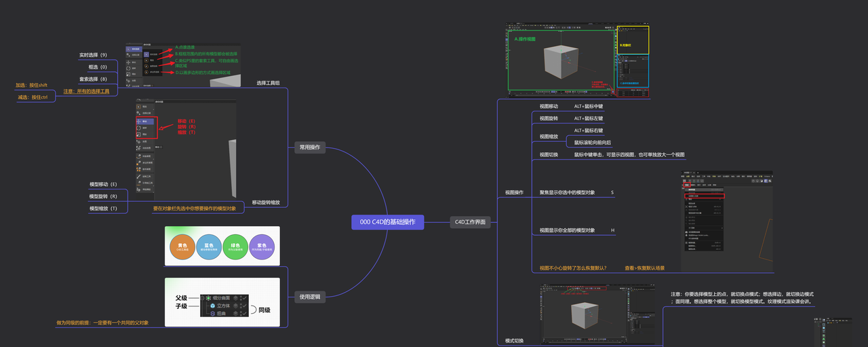The width and height of the screenshot is (868, 347).
Task: Click the 移动 (Move) tool icon in the screenshot
Action: tap(138, 121)
